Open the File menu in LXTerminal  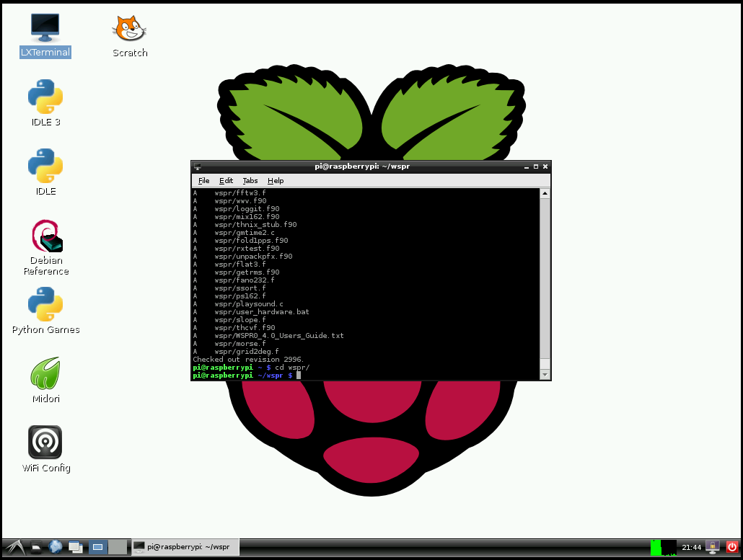[203, 180]
